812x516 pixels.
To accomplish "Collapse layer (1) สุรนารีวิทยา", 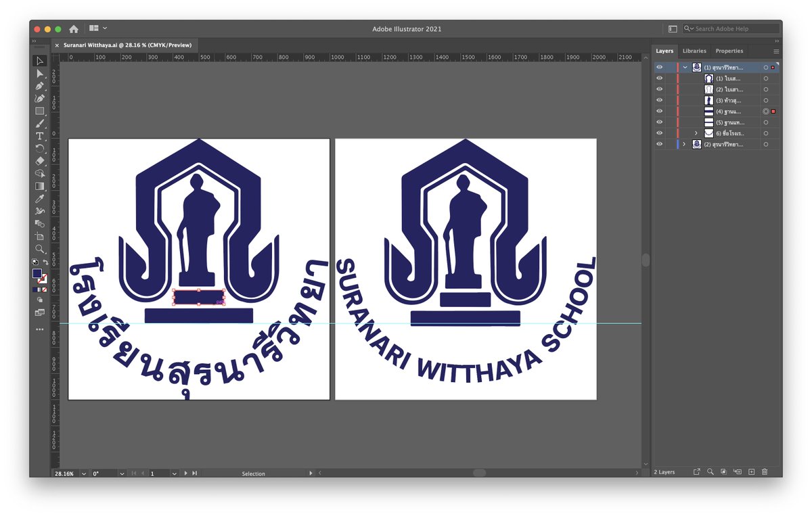I will point(685,68).
